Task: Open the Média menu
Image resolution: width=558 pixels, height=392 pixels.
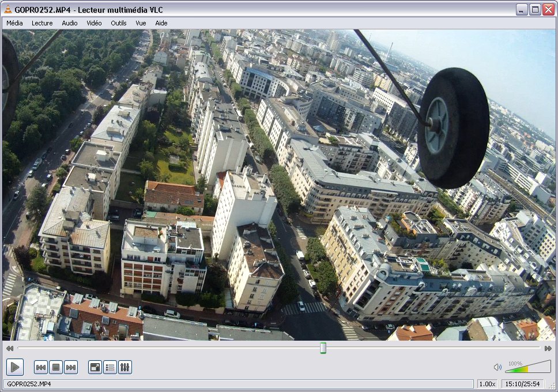Action: (14, 23)
